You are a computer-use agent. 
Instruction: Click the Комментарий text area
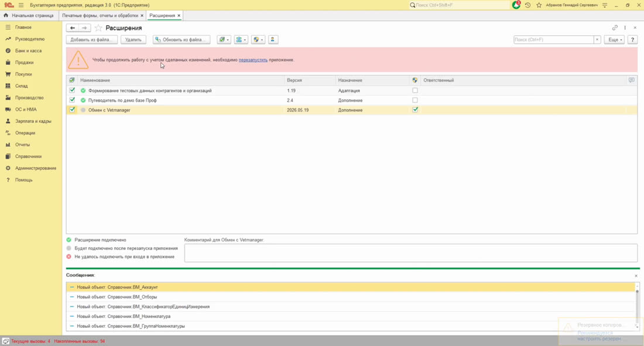410,253
